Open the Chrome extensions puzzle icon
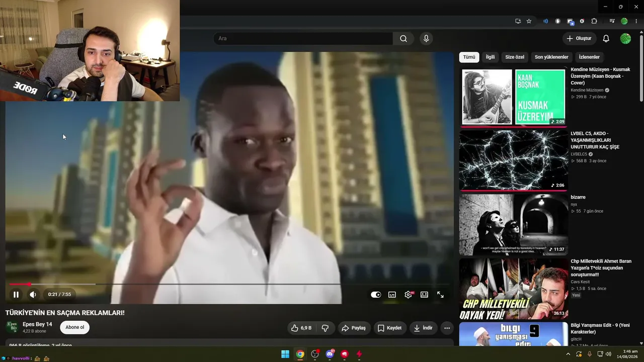The image size is (644, 362). coord(594,21)
